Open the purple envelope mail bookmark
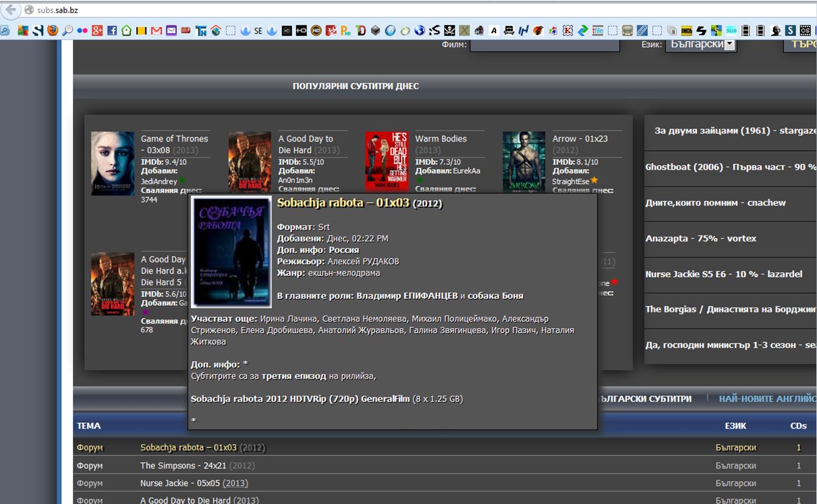817x504 pixels. tap(171, 31)
